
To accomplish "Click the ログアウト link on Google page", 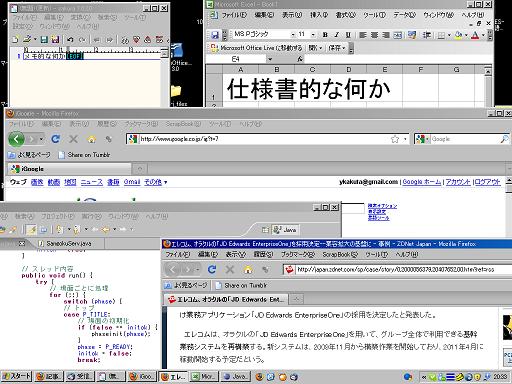I will [x=487, y=182].
